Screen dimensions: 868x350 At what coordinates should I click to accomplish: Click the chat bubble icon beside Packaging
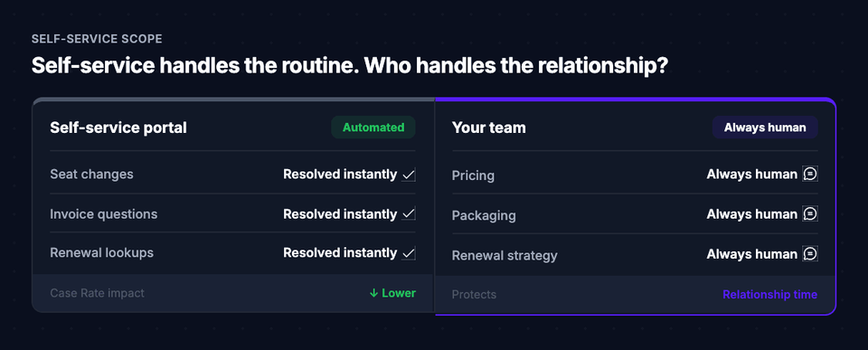pyautogui.click(x=810, y=214)
